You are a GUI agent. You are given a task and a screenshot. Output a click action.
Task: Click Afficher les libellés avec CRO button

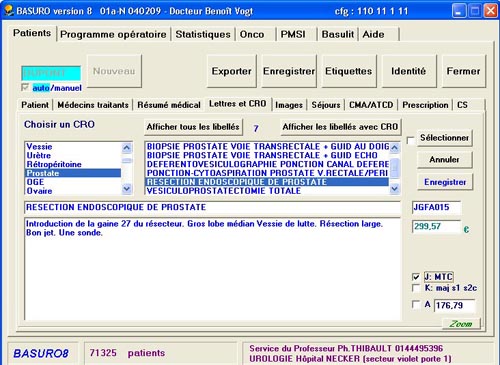(340, 127)
